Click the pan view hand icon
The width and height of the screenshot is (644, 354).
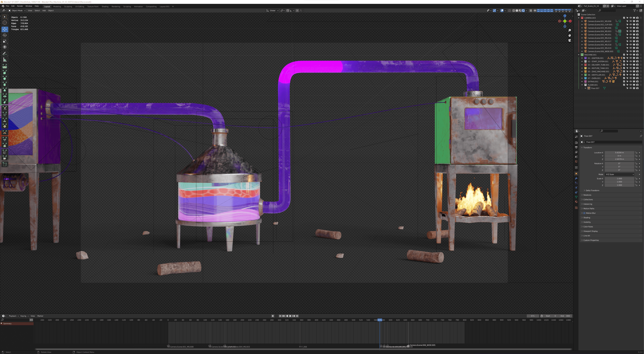point(570,35)
